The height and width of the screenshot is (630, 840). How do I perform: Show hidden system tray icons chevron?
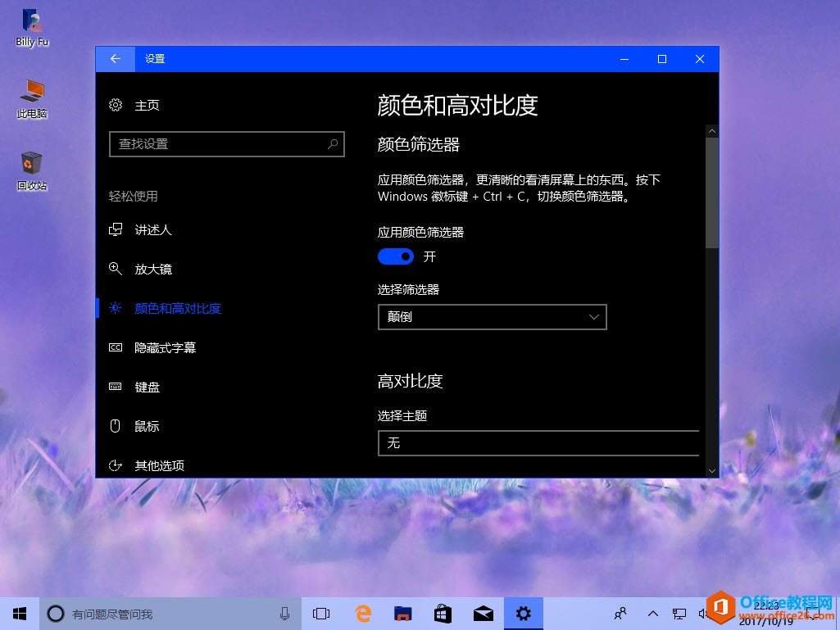(653, 613)
